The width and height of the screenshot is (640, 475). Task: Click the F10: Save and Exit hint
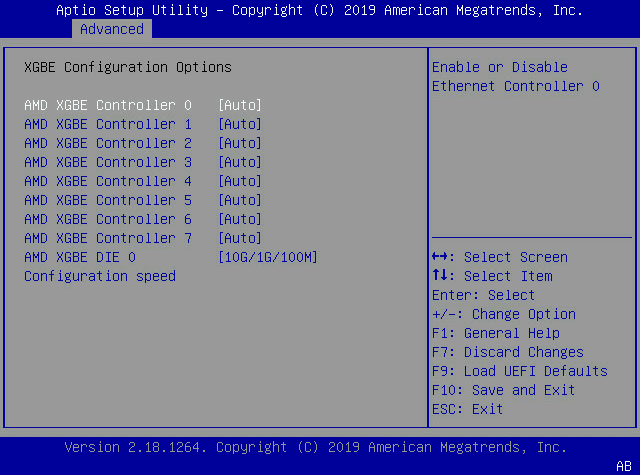pos(504,390)
